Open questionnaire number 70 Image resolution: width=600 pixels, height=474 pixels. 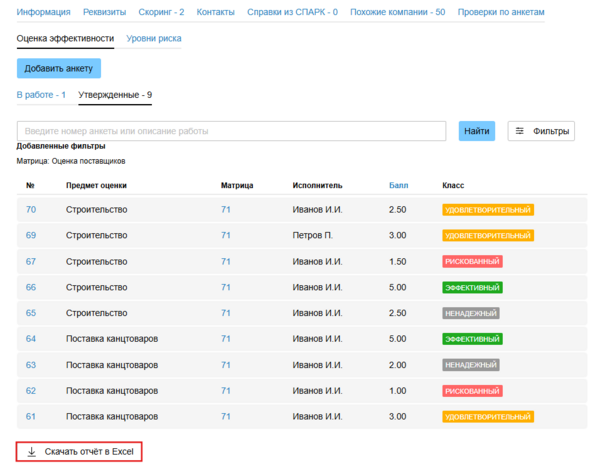pos(31,210)
